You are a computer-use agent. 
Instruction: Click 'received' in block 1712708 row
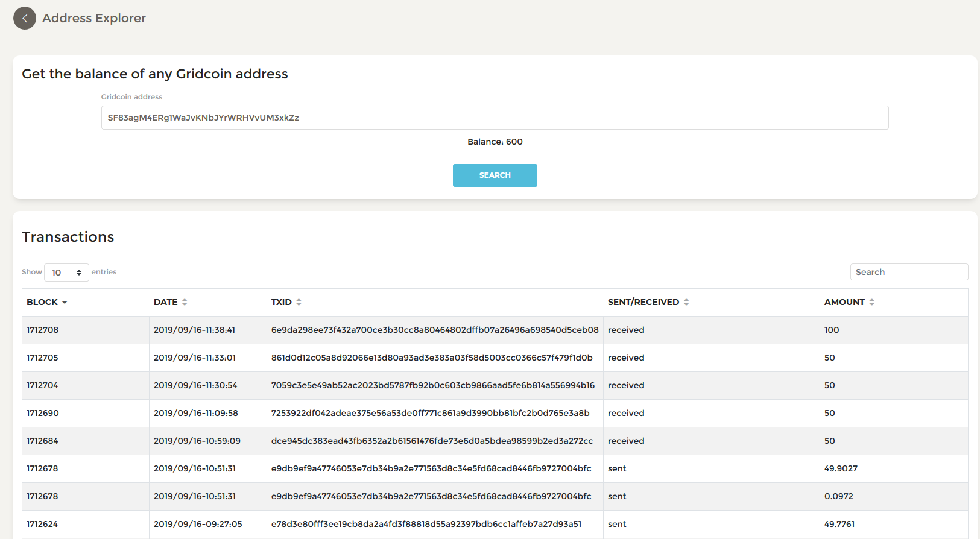(626, 330)
